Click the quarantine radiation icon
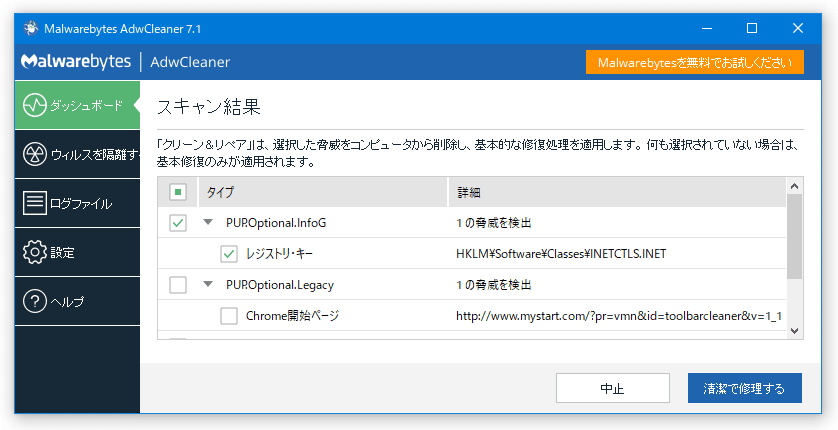The width and height of the screenshot is (838, 430). pyautogui.click(x=35, y=154)
